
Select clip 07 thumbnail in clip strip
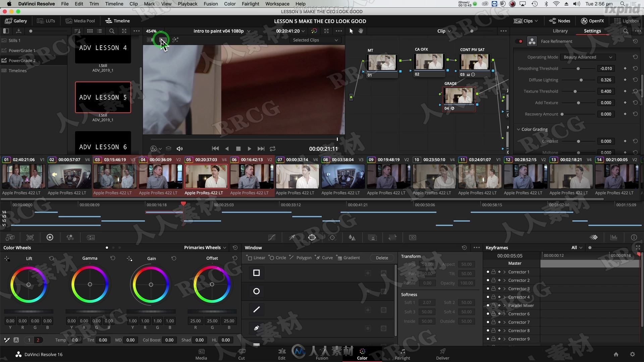[297, 176]
